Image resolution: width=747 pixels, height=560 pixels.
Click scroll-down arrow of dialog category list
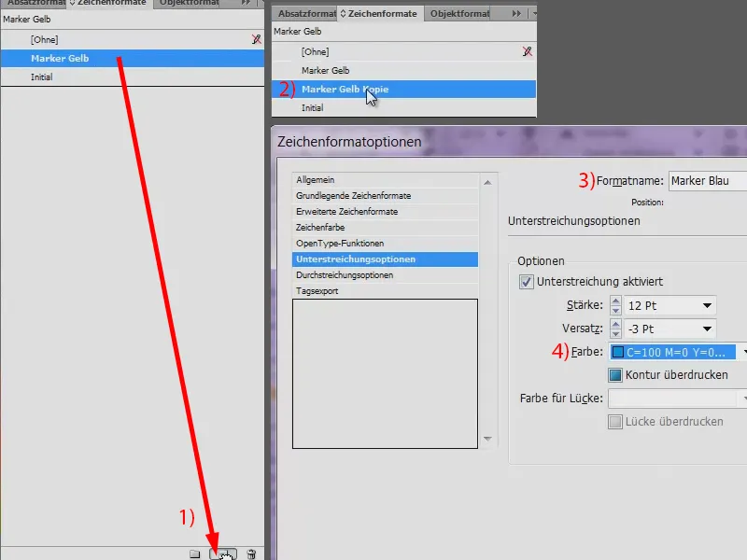point(487,439)
